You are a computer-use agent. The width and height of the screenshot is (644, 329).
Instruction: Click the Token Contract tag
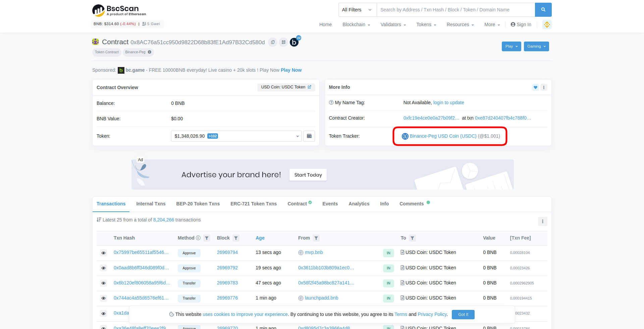tap(107, 52)
